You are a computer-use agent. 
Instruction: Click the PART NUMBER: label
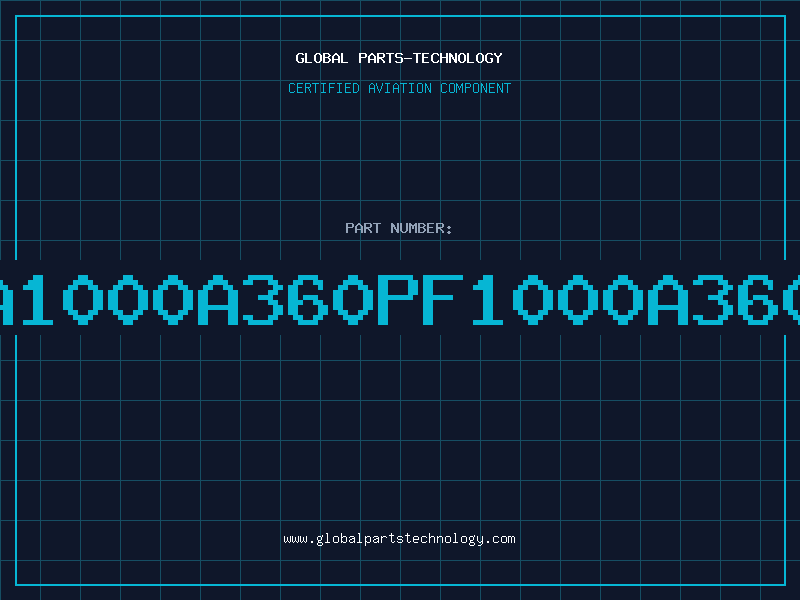[x=399, y=228]
